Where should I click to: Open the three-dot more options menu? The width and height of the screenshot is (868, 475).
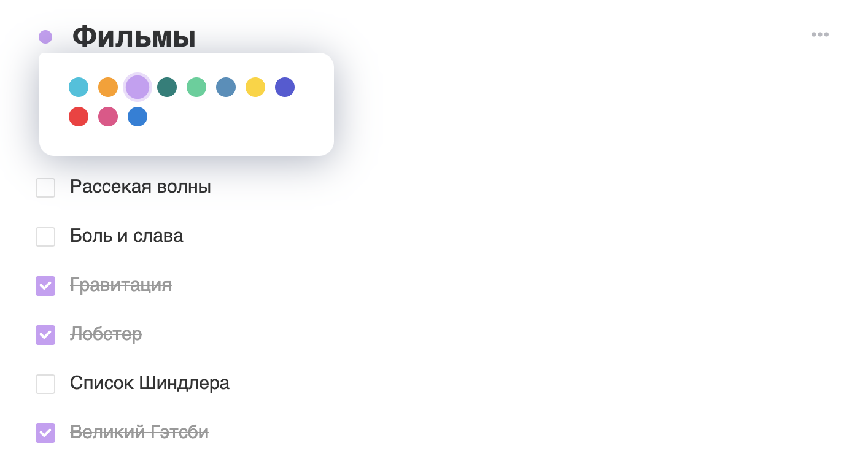[820, 34]
